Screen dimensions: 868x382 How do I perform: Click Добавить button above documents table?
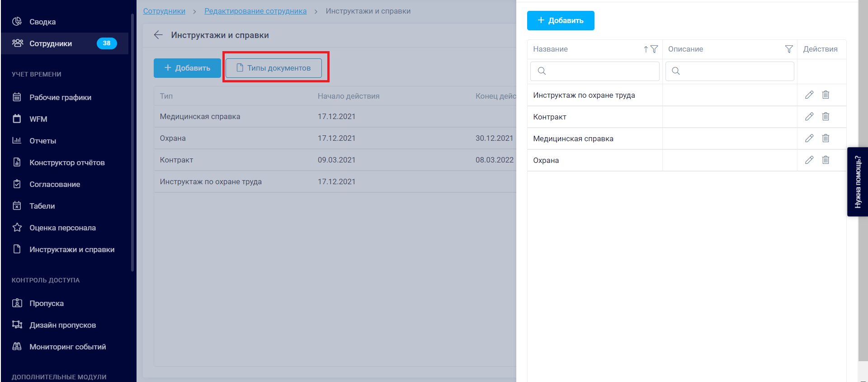187,68
